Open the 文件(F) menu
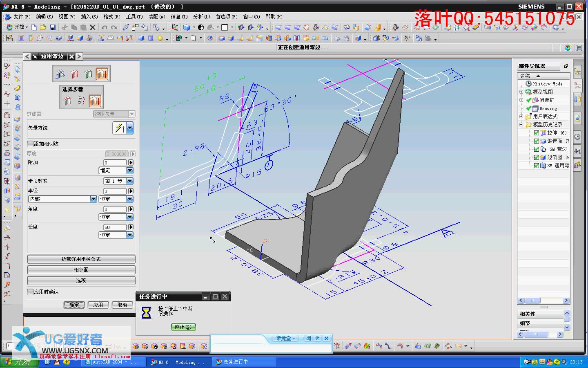 22,17
